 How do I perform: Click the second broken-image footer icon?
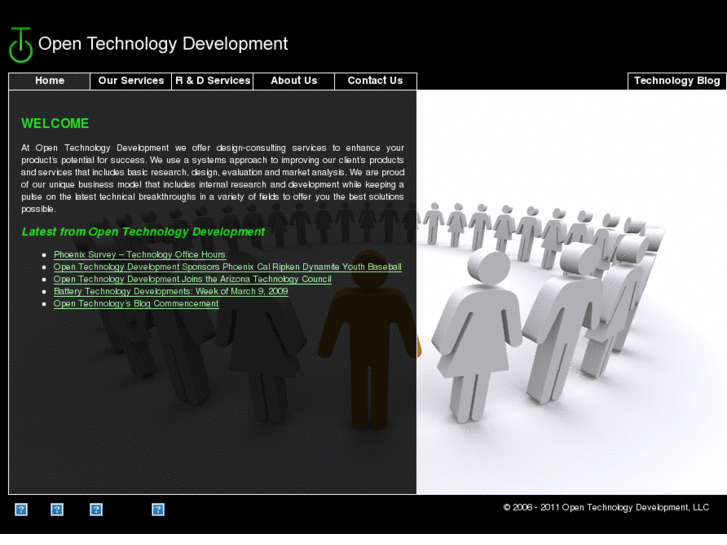[57, 510]
